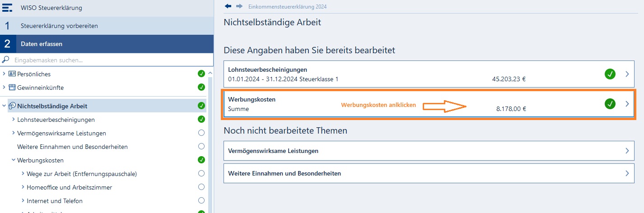644x213 pixels.
Task: Select Persönliches in the tree
Action: (x=34, y=74)
